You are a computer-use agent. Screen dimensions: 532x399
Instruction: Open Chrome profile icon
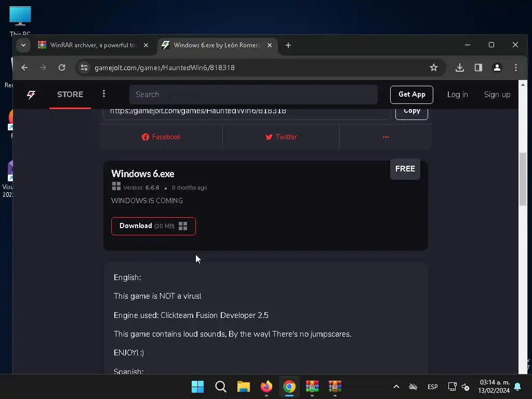[x=497, y=68]
